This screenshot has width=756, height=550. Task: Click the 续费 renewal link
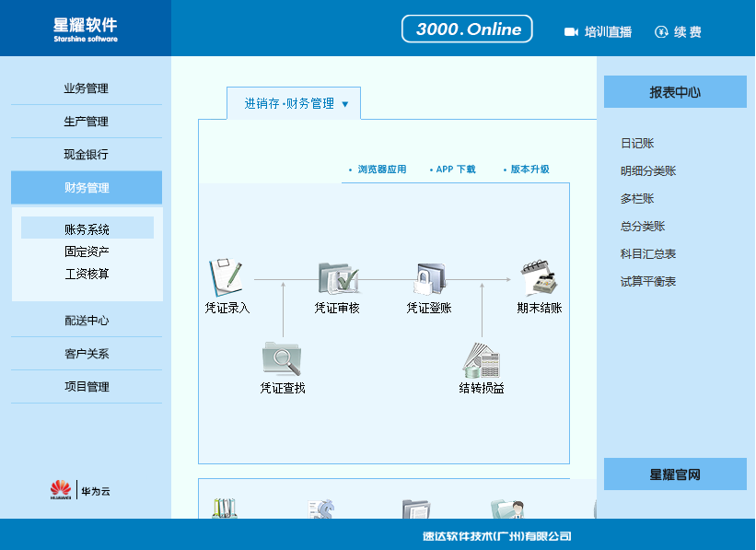[x=688, y=32]
